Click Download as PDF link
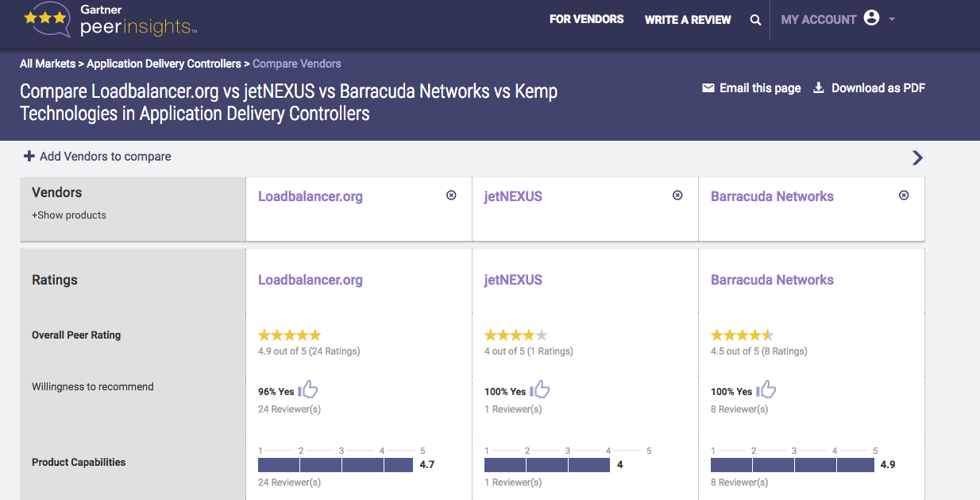 tap(878, 88)
